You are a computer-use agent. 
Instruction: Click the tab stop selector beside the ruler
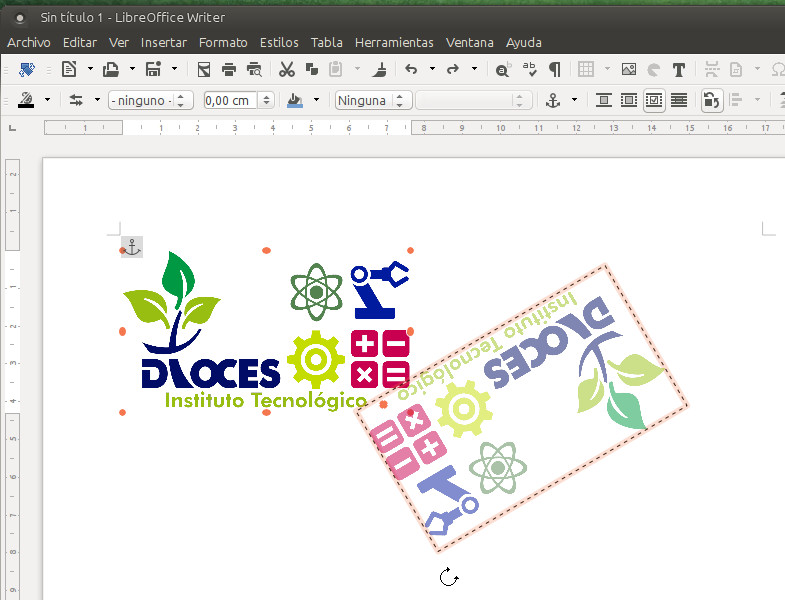[x=13, y=128]
